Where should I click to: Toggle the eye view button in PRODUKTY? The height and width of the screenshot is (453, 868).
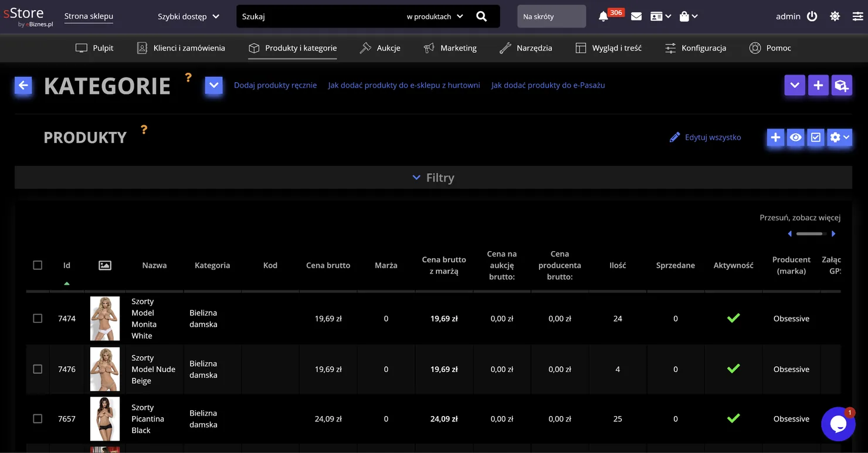point(795,137)
